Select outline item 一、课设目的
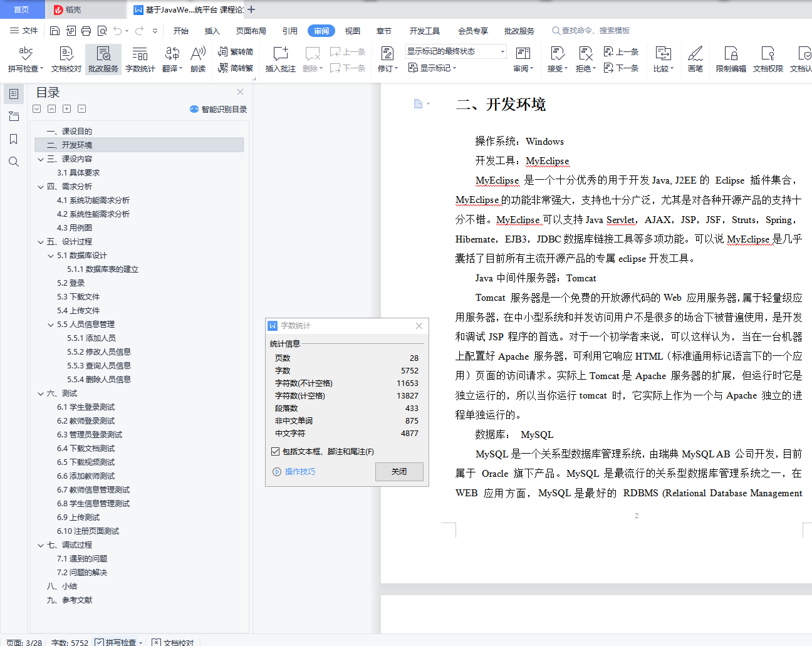The width and height of the screenshot is (812, 646). [70, 132]
